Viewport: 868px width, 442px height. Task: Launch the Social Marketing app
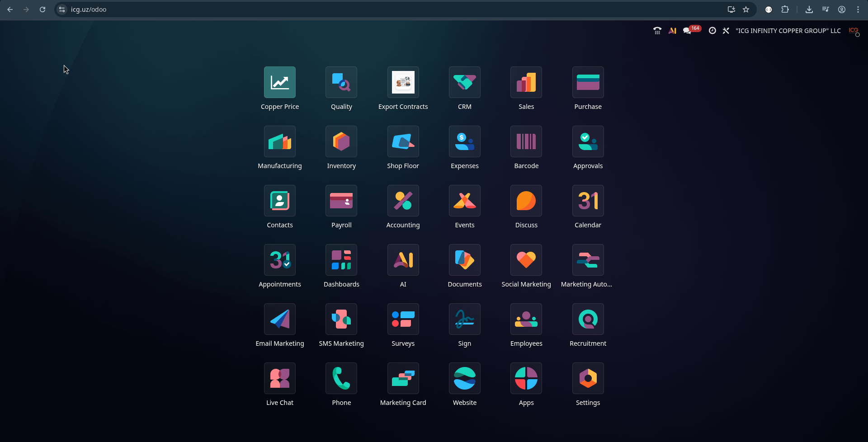(526, 260)
